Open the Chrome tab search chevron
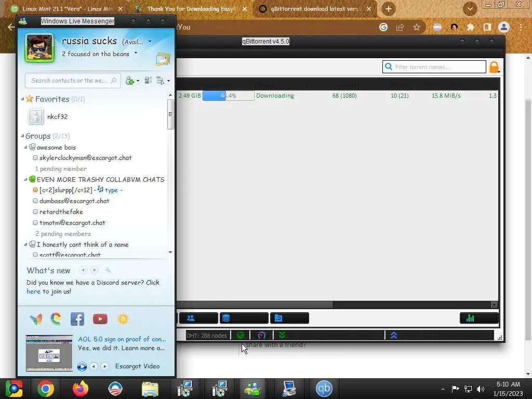Screen dimensions: 532x399 coord(470,9)
